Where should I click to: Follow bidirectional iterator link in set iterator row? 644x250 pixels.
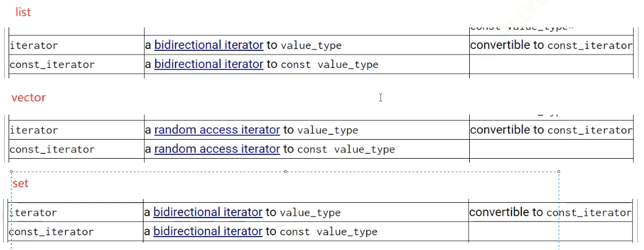coord(208,212)
